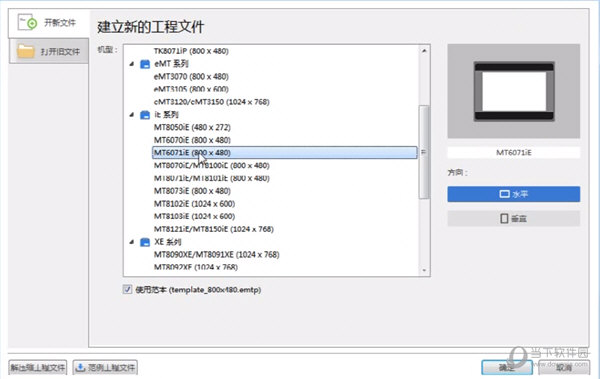
Task: Click the 范例工程文件 download button
Action: tap(105, 368)
